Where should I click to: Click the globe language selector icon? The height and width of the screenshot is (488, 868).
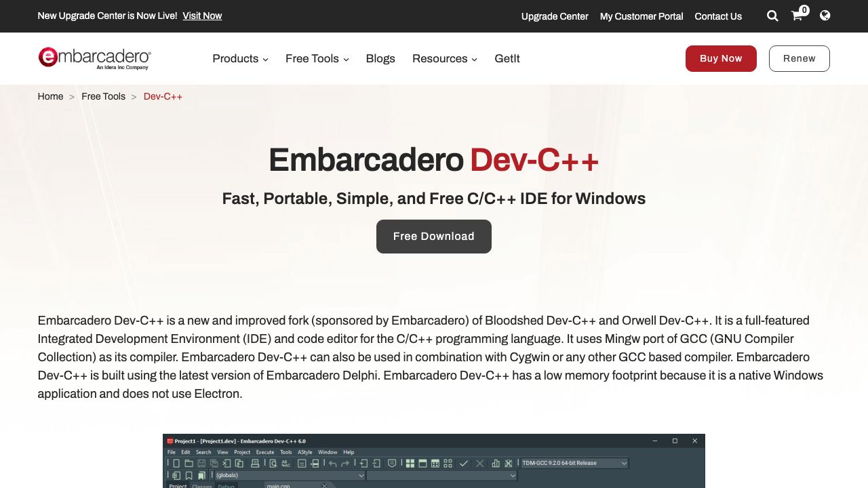click(825, 16)
